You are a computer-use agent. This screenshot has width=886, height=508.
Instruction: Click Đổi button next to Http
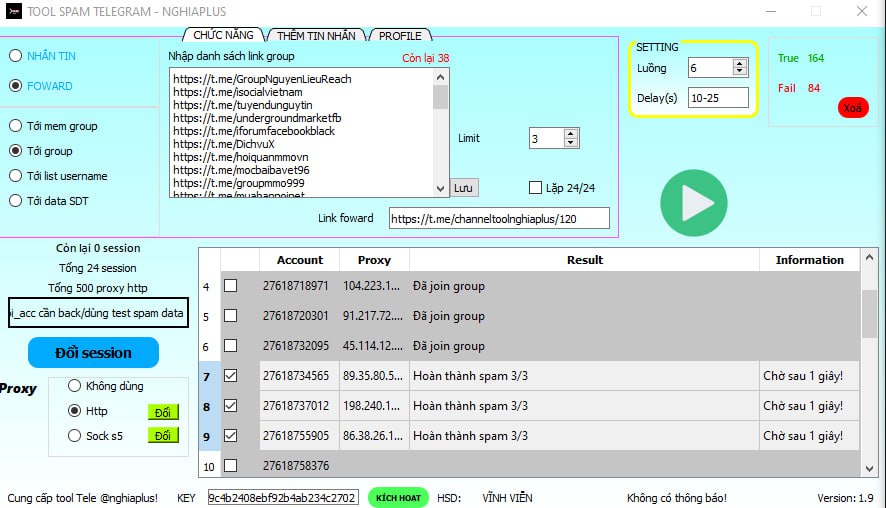click(163, 412)
